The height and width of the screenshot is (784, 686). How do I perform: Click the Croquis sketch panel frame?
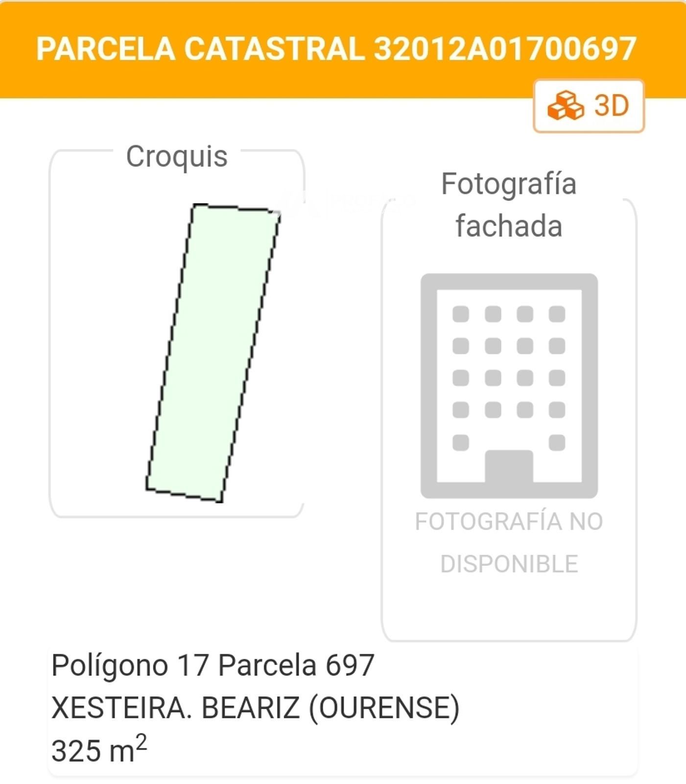[177, 333]
